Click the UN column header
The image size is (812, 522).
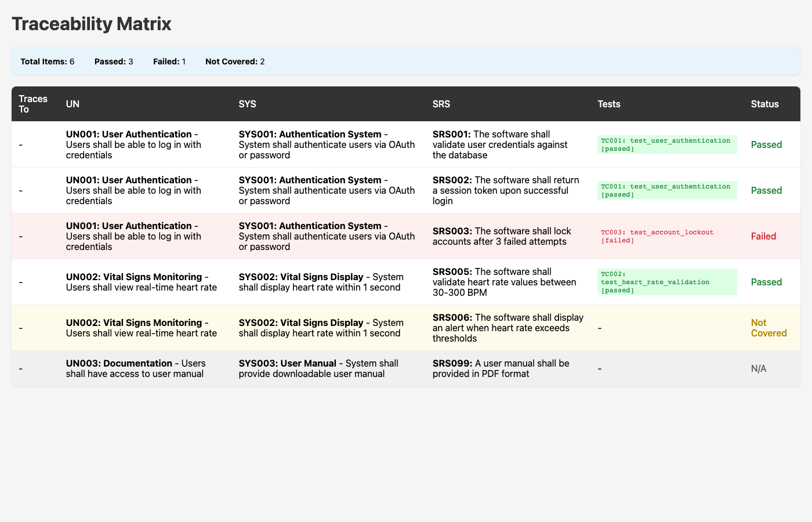coord(146,104)
